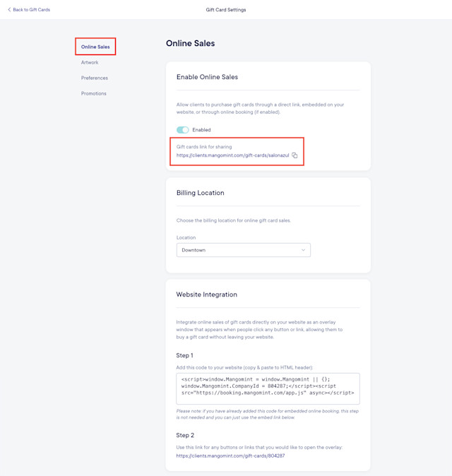Toggle the Enabled online sales switch

[x=183, y=130]
